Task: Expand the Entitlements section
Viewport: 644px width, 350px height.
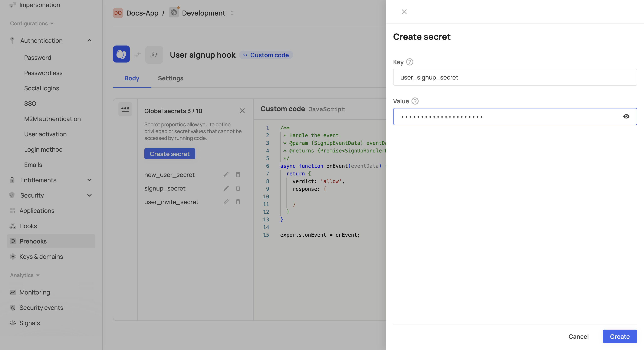Action: tap(89, 180)
